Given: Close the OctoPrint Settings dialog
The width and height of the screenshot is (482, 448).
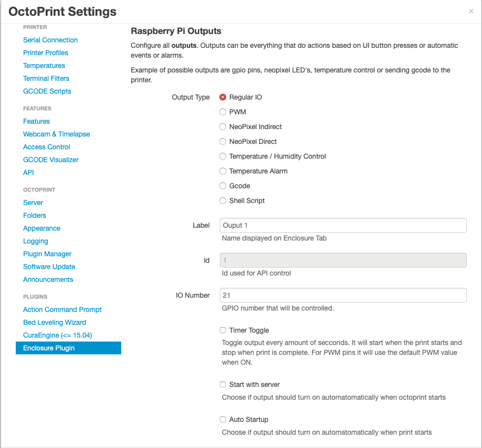Looking at the screenshot, I should 471,12.
